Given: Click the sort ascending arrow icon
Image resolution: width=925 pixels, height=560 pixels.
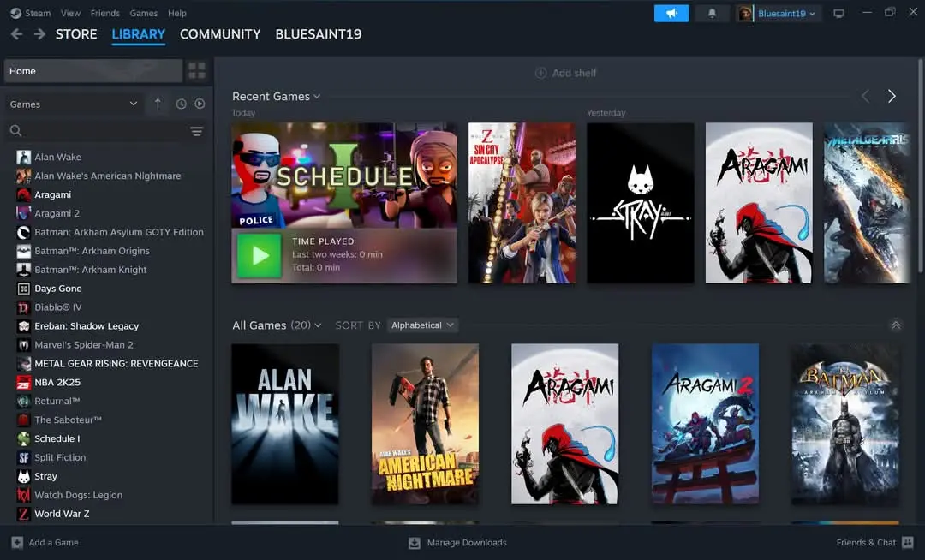Looking at the screenshot, I should point(158,104).
